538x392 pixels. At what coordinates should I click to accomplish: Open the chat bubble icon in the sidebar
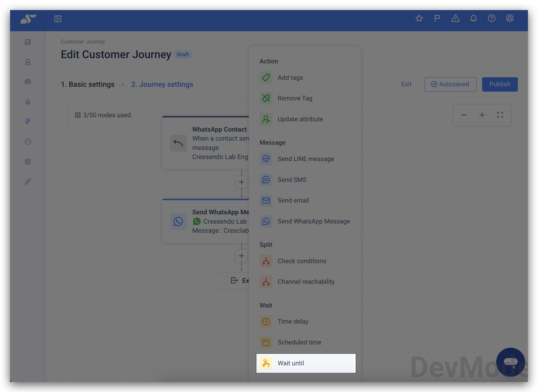28,142
